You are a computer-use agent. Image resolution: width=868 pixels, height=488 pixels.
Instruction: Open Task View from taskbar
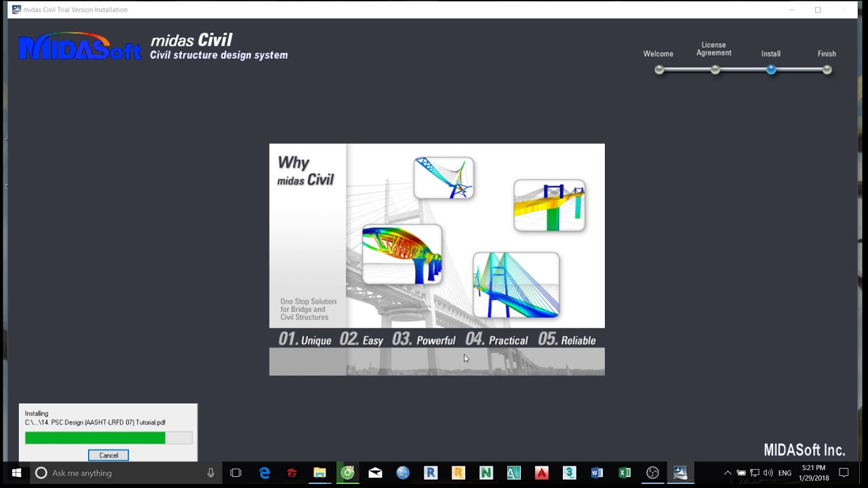[x=236, y=473]
